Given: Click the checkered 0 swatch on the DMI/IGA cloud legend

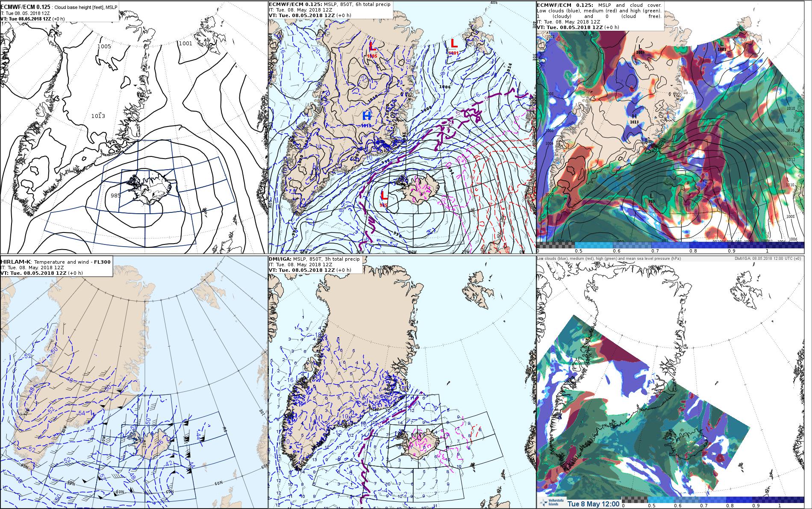Looking at the screenshot, I should click(635, 499).
